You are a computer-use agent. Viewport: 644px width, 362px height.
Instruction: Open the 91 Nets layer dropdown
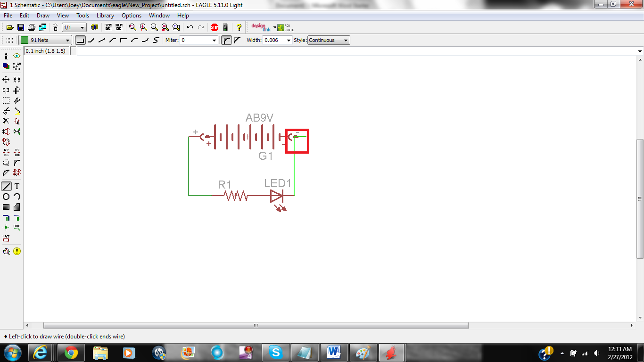pyautogui.click(x=68, y=40)
